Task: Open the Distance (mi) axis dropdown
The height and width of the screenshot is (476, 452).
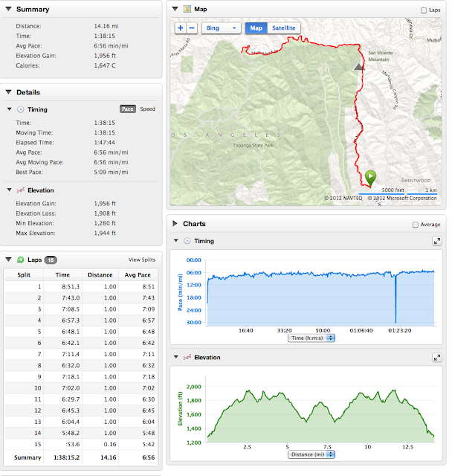Action: click(x=311, y=454)
